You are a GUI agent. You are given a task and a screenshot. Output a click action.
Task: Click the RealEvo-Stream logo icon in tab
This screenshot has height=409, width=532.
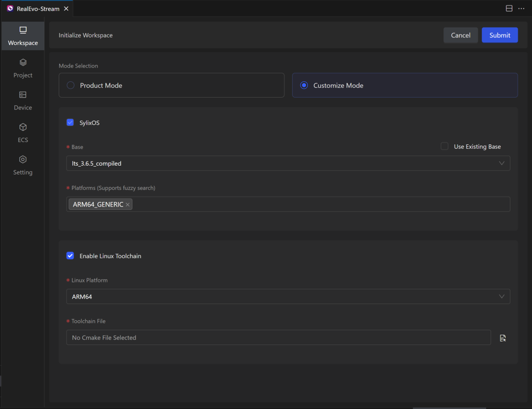[x=10, y=8]
